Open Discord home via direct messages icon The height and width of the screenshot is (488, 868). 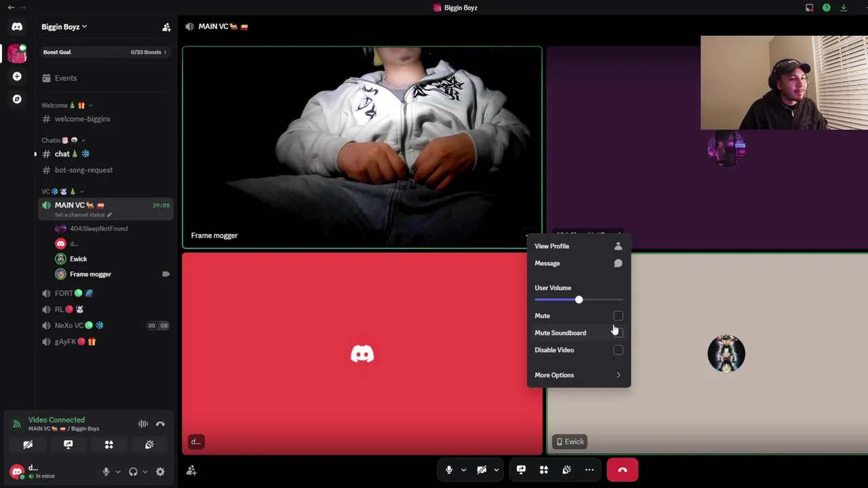click(17, 26)
